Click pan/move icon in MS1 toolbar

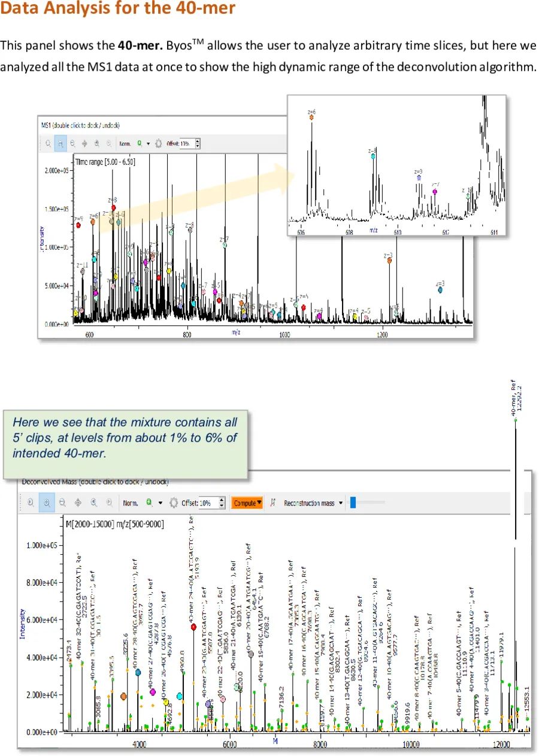(x=84, y=144)
